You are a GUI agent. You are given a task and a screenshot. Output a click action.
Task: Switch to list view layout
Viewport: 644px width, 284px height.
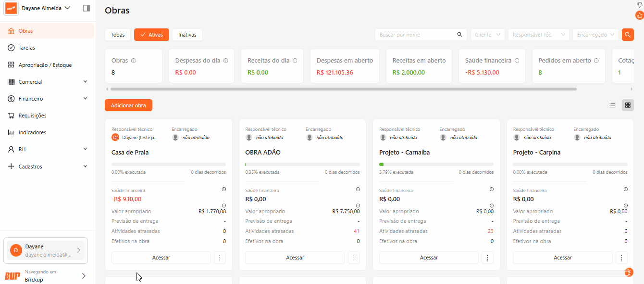[x=612, y=105]
